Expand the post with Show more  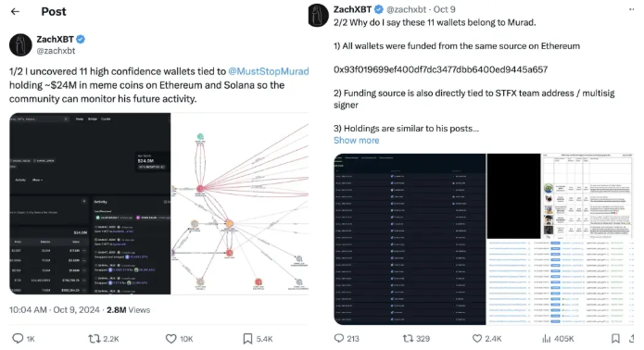tap(356, 141)
